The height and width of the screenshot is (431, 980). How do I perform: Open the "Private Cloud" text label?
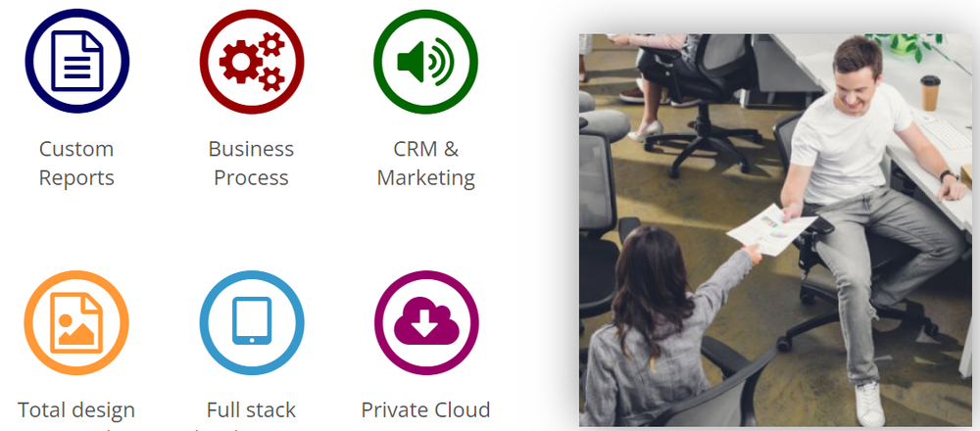(425, 409)
